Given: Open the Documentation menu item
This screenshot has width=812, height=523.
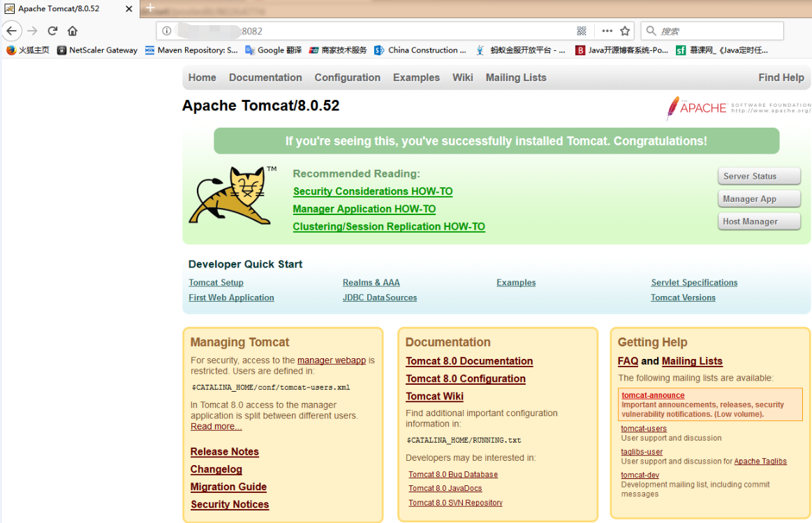Looking at the screenshot, I should click(265, 78).
